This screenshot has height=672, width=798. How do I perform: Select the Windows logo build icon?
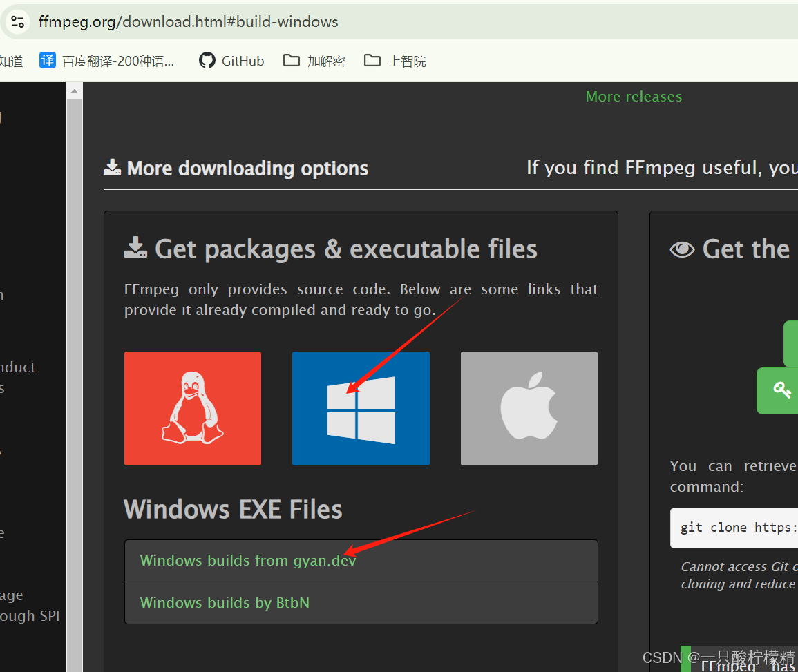pos(361,408)
